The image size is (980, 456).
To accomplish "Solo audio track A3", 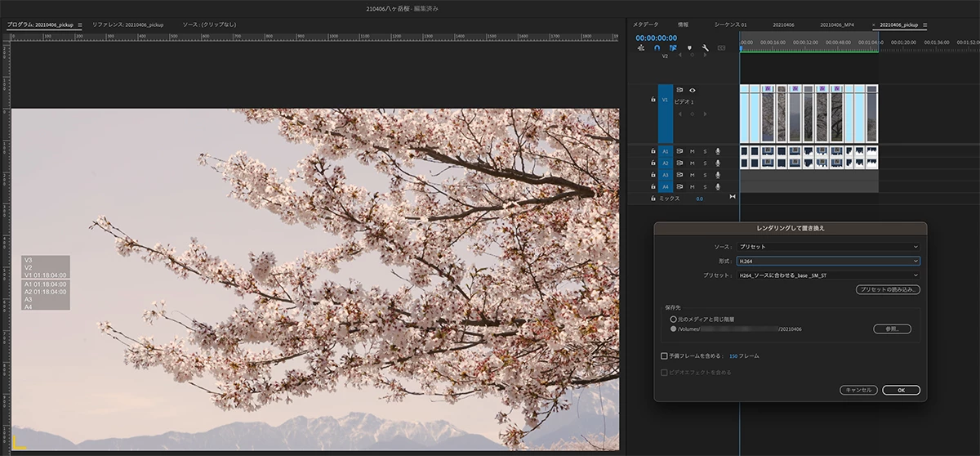I will click(705, 174).
